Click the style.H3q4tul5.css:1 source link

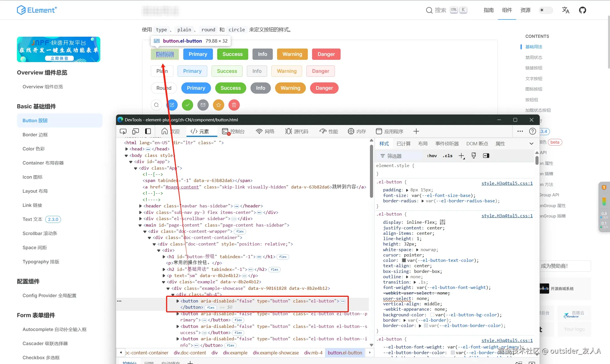(507, 183)
